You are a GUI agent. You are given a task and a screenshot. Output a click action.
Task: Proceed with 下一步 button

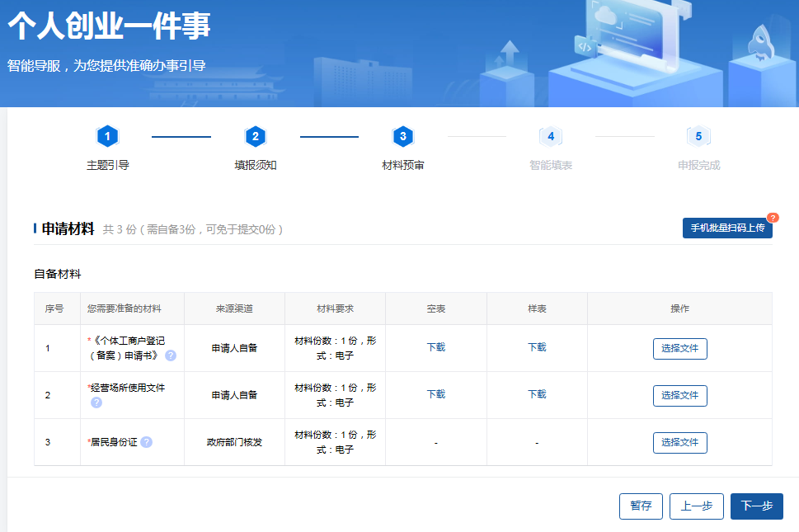pos(756,506)
